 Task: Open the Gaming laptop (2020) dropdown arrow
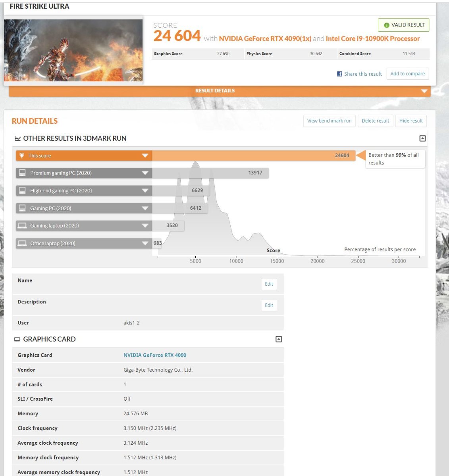coord(145,226)
